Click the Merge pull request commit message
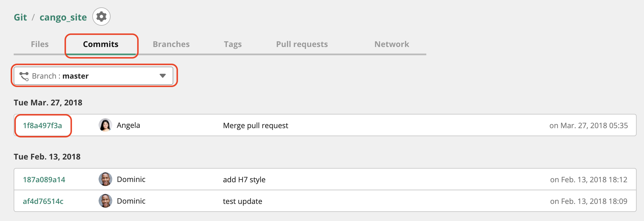This screenshot has width=644, height=221. [x=256, y=126]
